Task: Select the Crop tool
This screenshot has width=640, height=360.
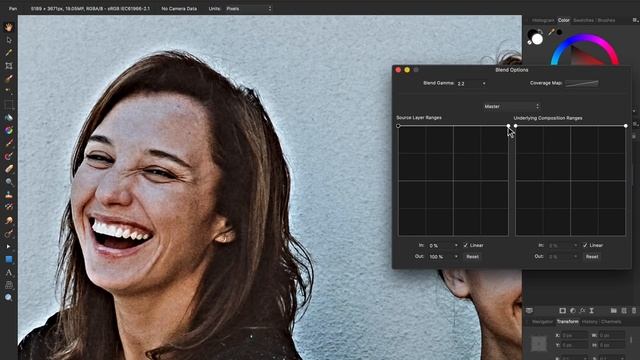Action: [9, 66]
